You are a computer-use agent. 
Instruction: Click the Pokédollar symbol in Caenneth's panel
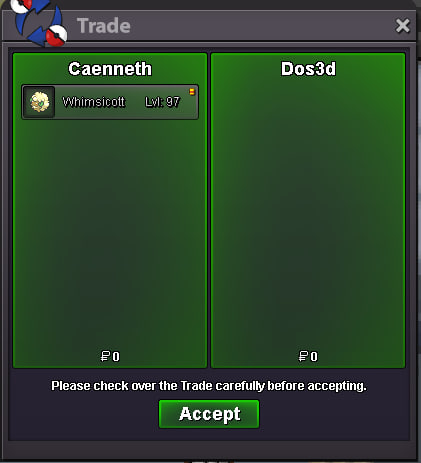tap(105, 356)
